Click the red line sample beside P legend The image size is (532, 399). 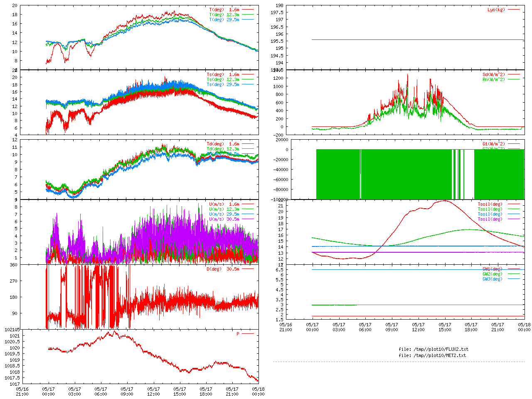tap(248, 334)
